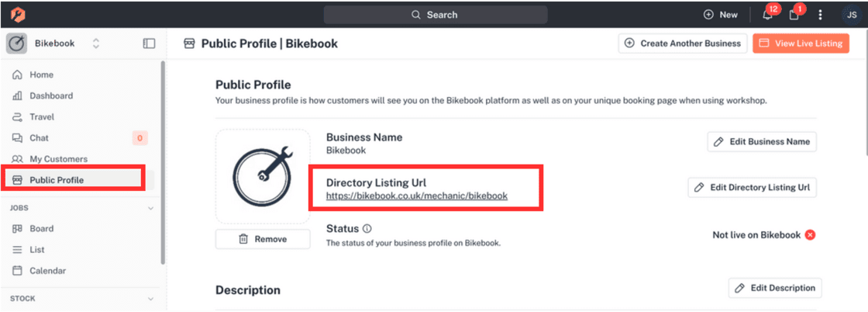Open the clipboard icon with badge
868x312 pixels.
[x=794, y=15]
